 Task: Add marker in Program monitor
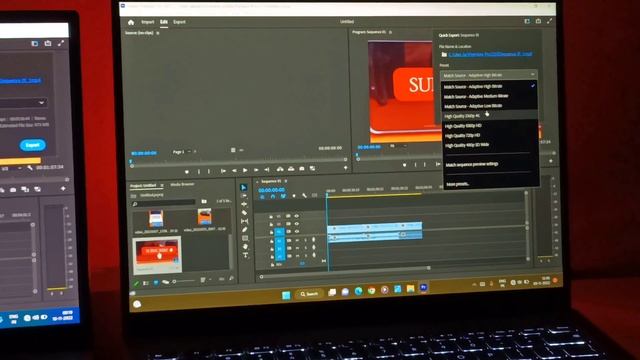click(x=404, y=165)
